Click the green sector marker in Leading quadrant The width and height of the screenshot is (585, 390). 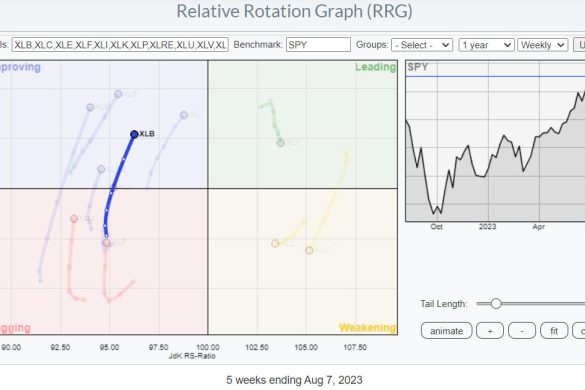click(x=281, y=142)
